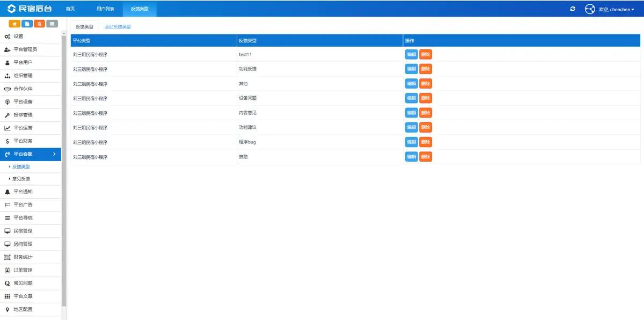Click 删除 for the test11 row

tap(426, 54)
